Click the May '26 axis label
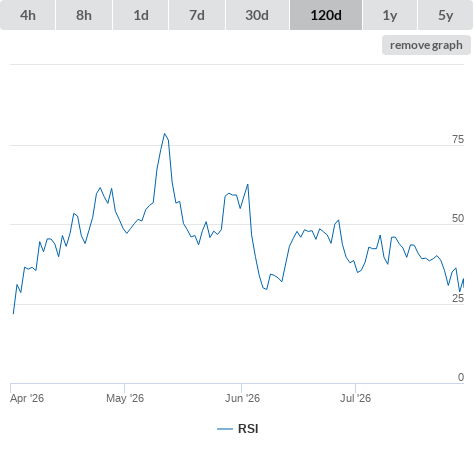This screenshot has width=474, height=455. coord(125,398)
